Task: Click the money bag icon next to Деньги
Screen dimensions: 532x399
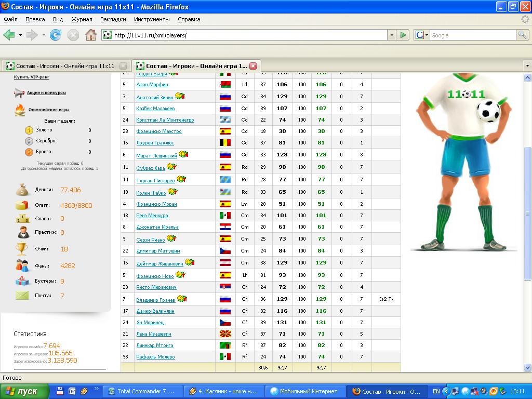Action: point(22,190)
